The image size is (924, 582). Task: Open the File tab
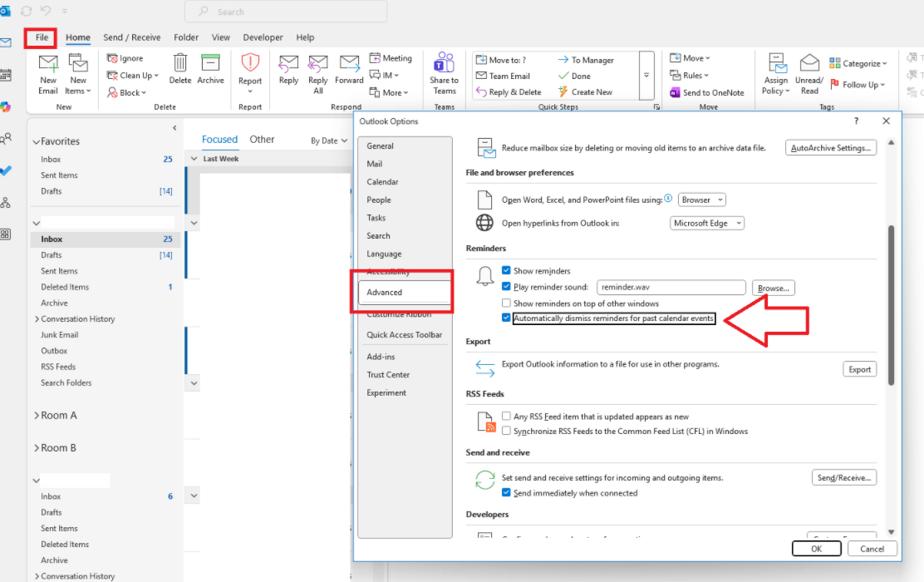[42, 37]
